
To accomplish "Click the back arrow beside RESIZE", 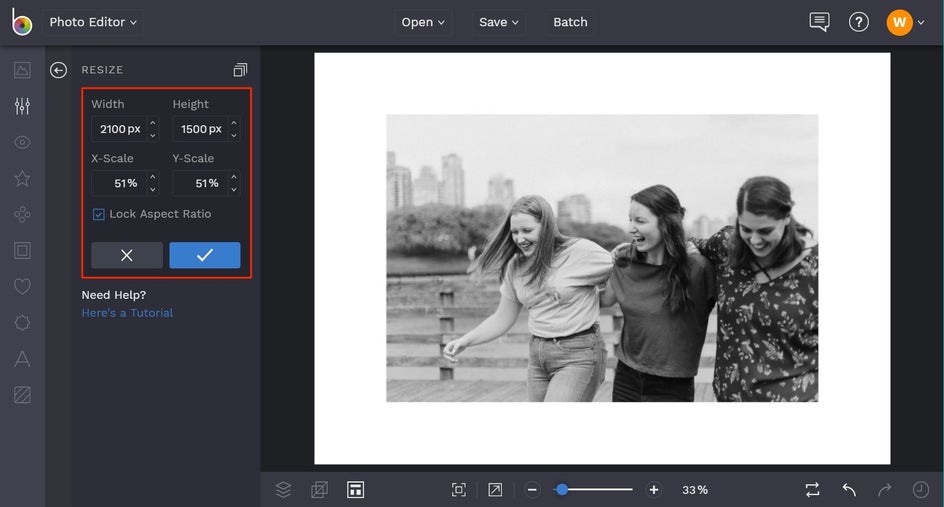I will pyautogui.click(x=59, y=70).
